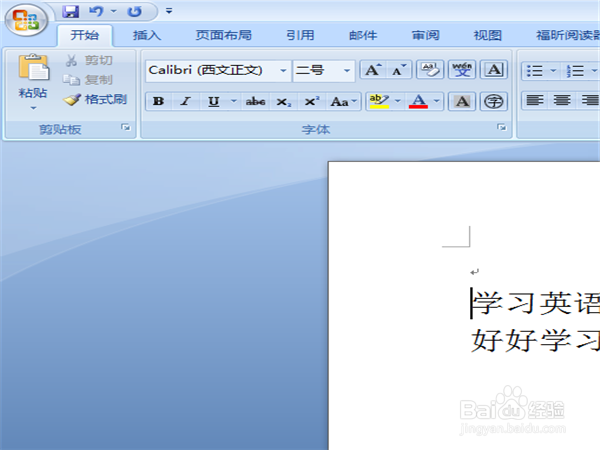Click the 粘贴 paste icon
600x450 pixels.
coord(34,67)
